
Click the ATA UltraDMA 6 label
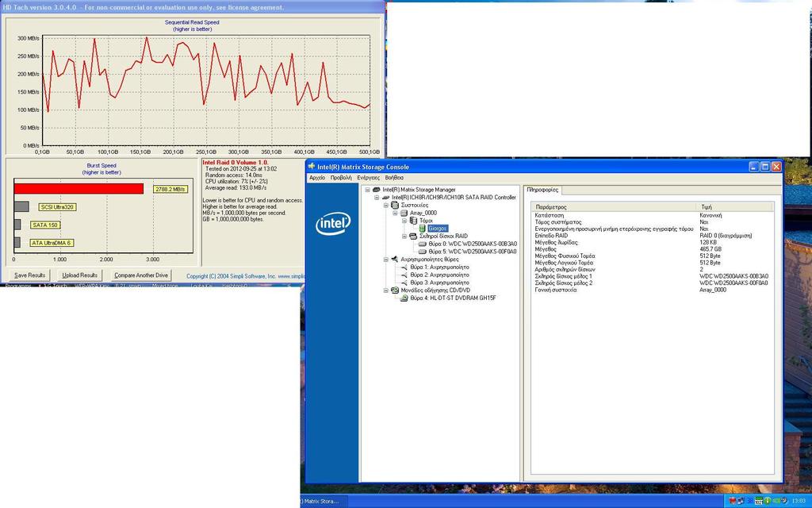pos(52,243)
